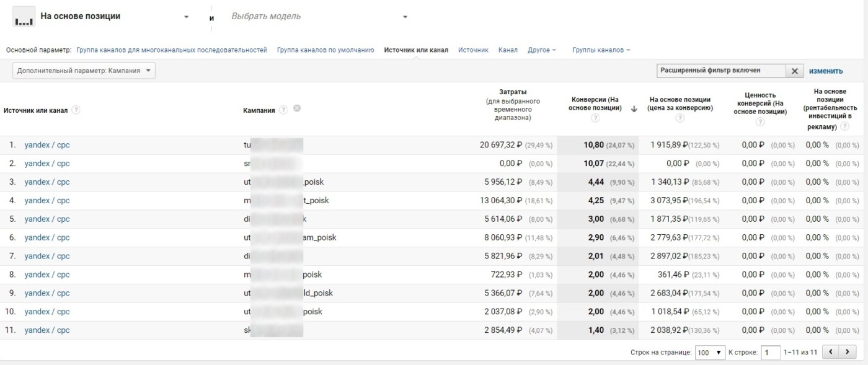Expand the 'Группы каналов' menu

click(601, 50)
